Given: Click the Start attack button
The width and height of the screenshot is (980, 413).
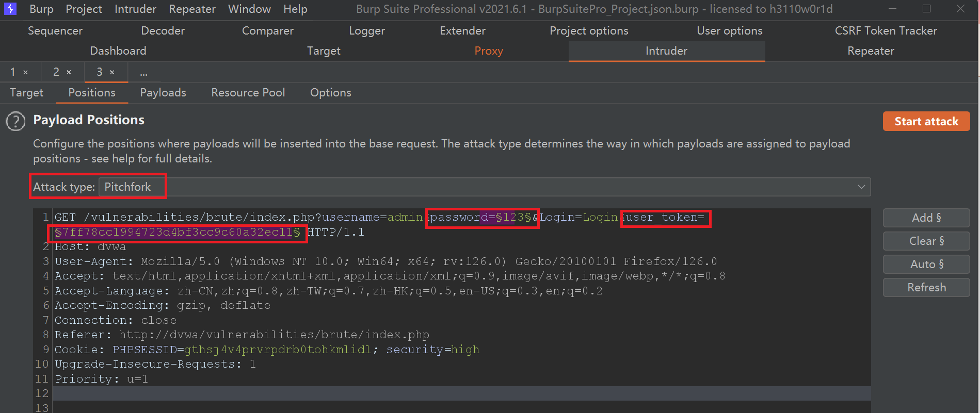Looking at the screenshot, I should [x=926, y=122].
